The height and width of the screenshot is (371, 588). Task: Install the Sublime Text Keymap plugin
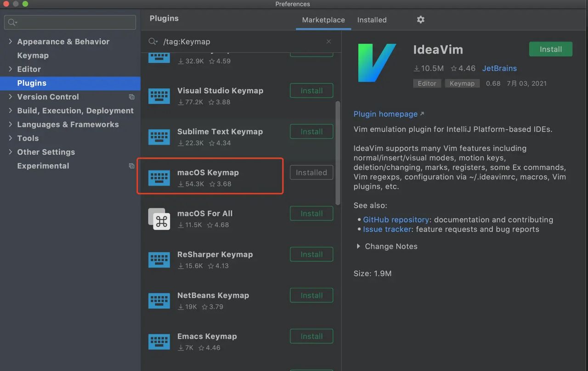point(311,132)
